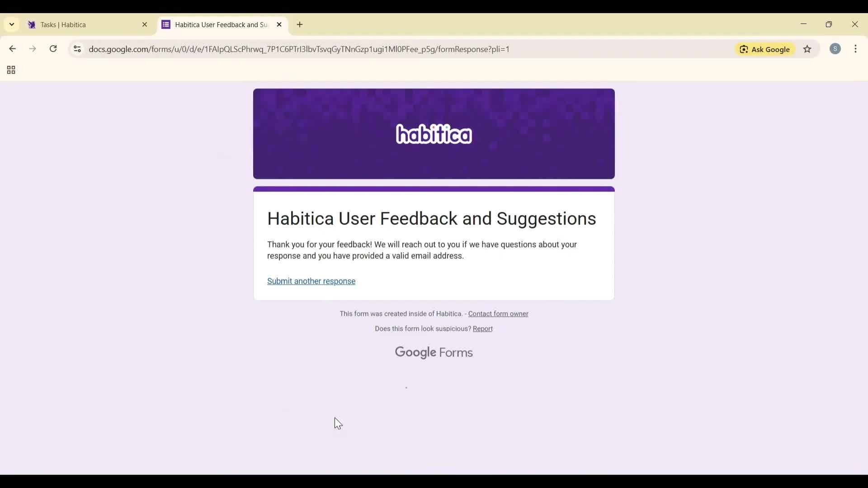
Task: Click the Google Lens icon inside Ask Google
Action: [744, 49]
